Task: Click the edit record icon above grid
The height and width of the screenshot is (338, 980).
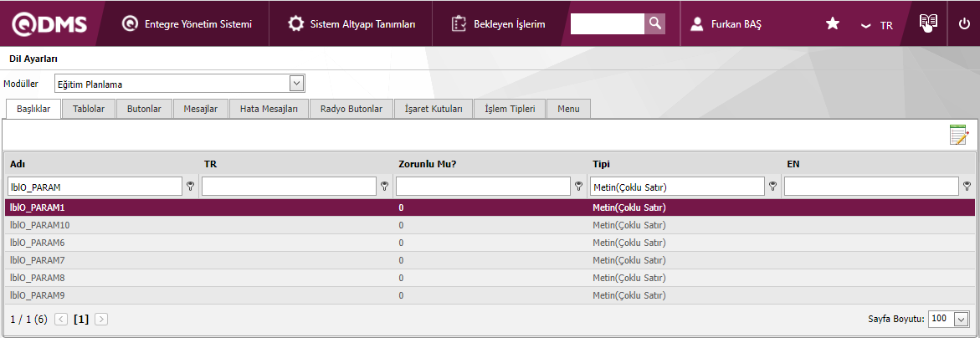Action: [958, 136]
